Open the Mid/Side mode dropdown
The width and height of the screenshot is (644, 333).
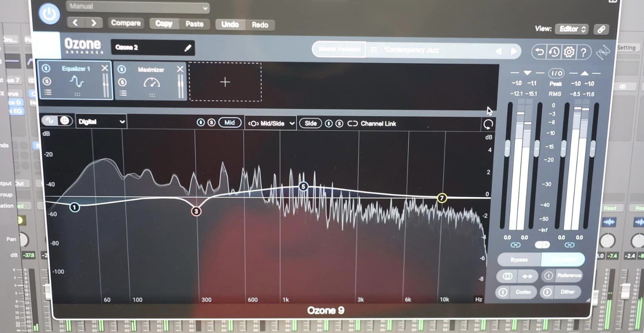coord(271,123)
